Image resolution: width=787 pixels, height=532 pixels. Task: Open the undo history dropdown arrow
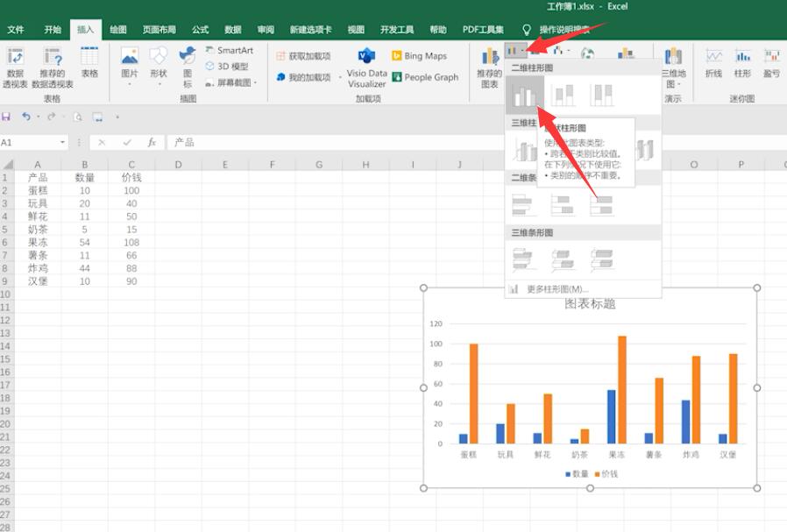pos(39,117)
